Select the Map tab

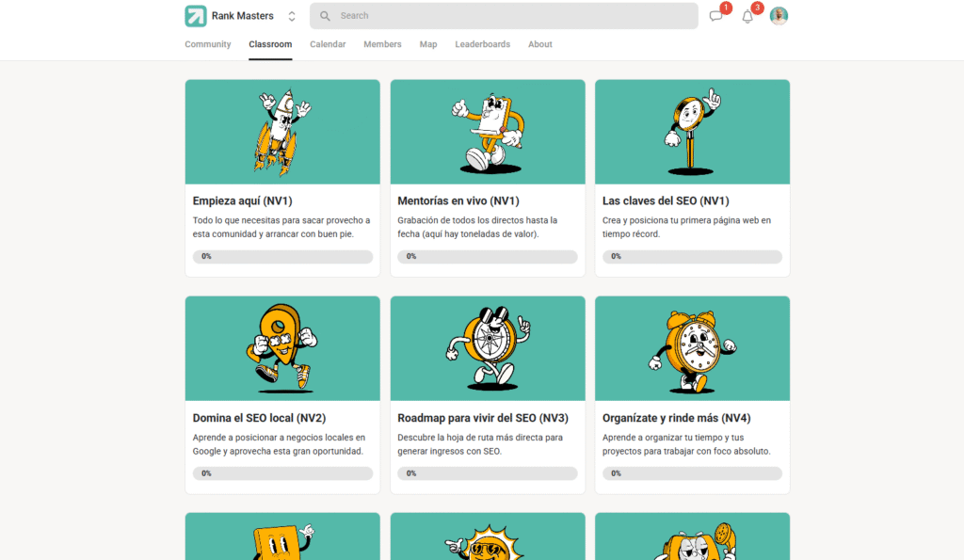coord(428,44)
